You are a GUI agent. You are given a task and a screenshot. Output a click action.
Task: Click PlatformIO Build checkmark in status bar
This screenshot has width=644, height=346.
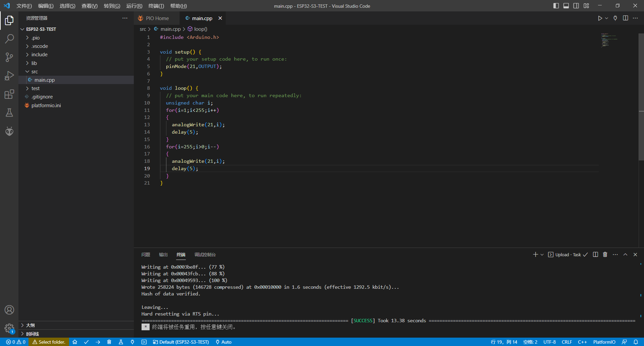86,342
